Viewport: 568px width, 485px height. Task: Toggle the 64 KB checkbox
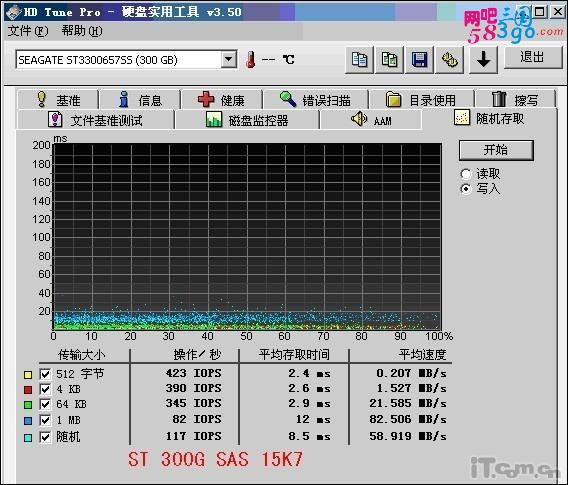[45, 404]
